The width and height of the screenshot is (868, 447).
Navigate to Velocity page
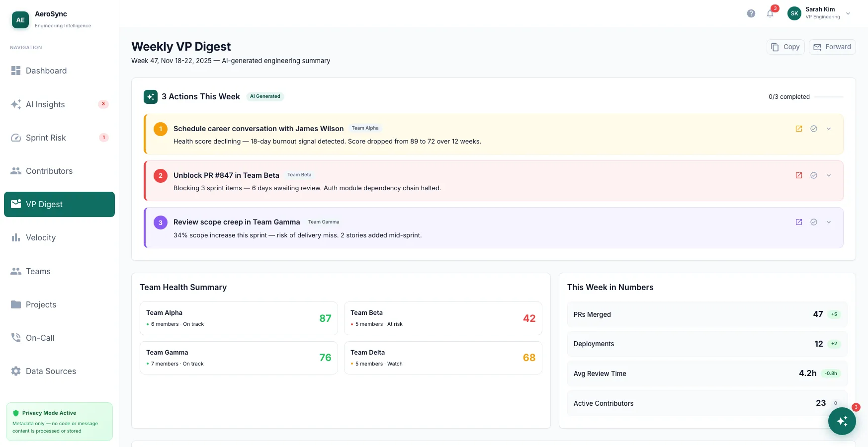[59, 237]
